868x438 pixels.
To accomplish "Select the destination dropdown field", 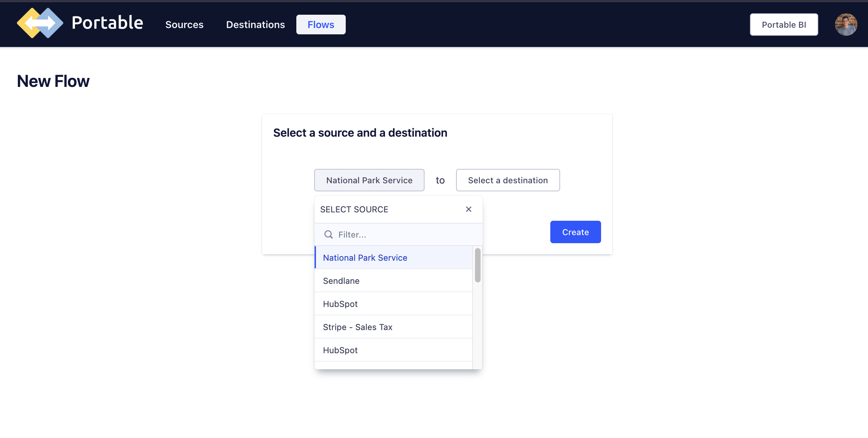I will click(x=508, y=180).
